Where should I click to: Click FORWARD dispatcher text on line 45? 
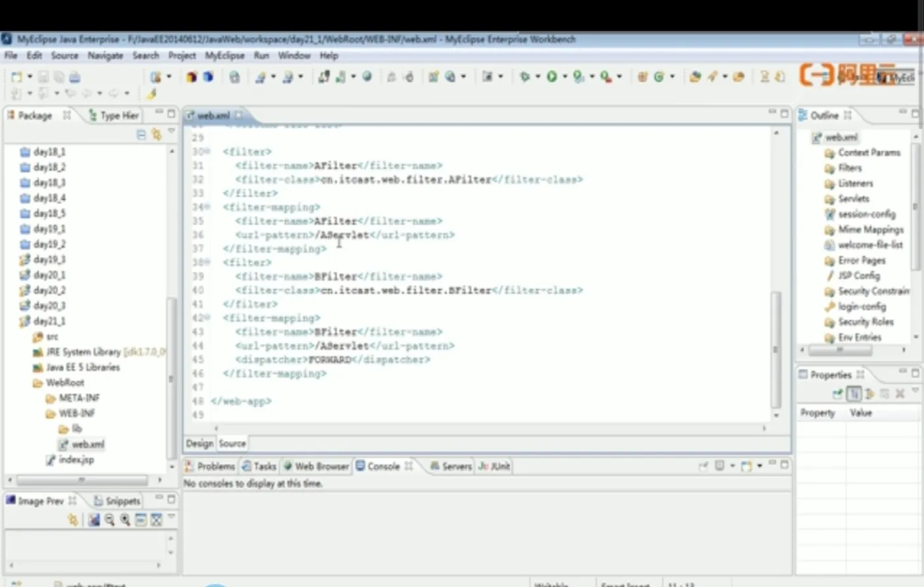click(x=329, y=359)
